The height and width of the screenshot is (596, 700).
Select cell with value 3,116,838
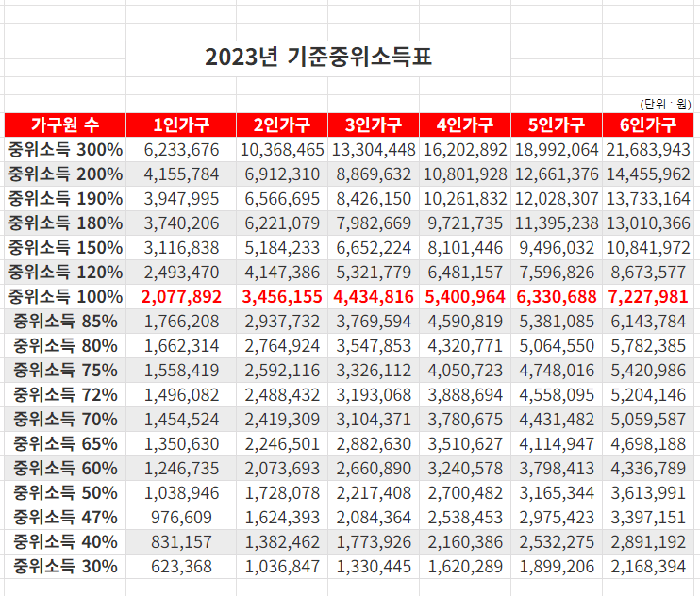[x=181, y=248]
